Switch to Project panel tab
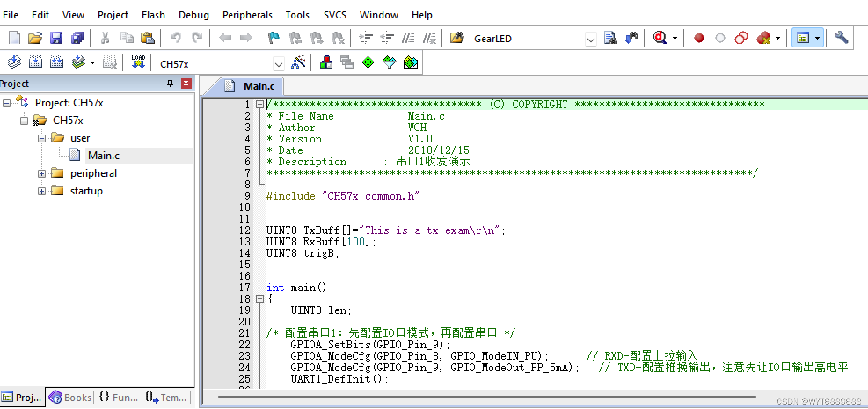This screenshot has width=868, height=409. tap(22, 398)
